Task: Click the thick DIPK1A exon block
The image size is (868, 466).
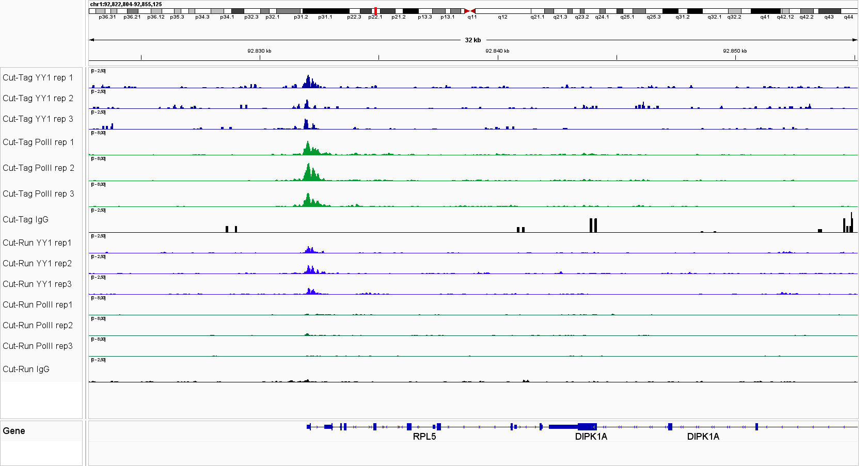Action: click(587, 427)
